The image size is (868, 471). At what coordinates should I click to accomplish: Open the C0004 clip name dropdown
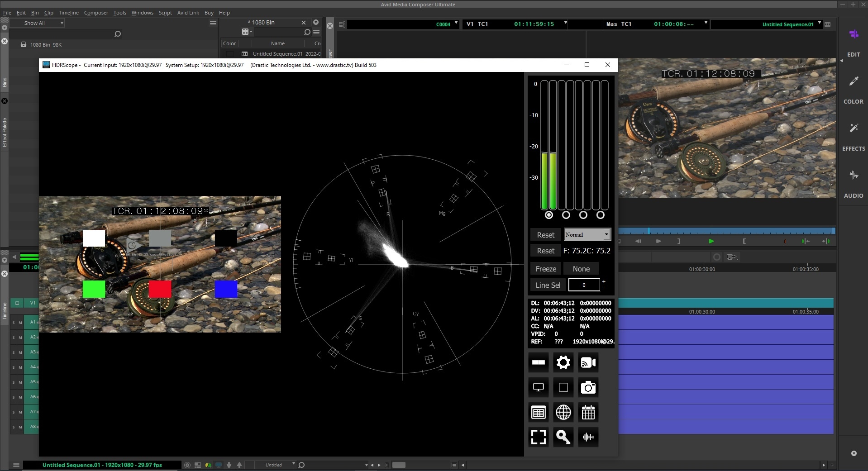(x=456, y=23)
